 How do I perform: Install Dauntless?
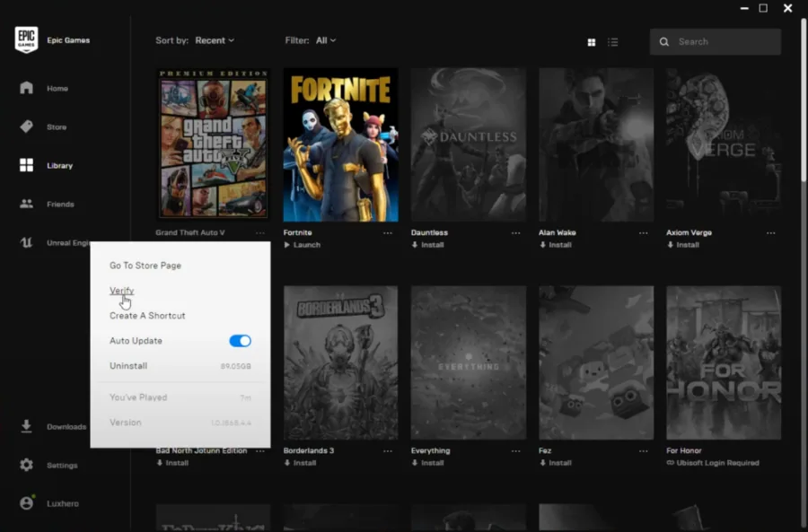click(x=427, y=245)
